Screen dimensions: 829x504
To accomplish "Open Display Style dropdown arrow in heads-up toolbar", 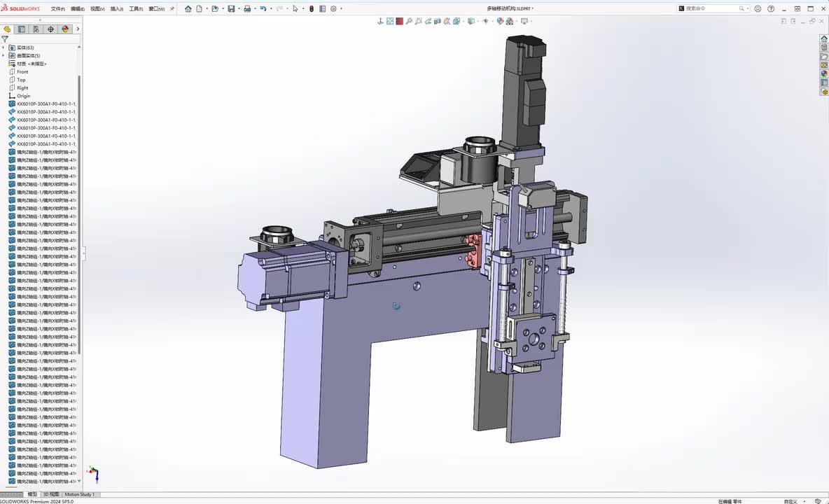I will (478, 21).
